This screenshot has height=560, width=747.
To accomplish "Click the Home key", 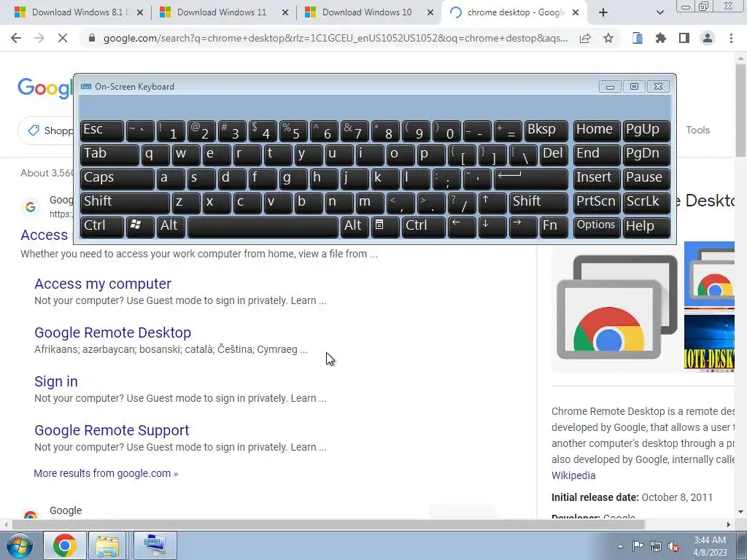I will point(597,131).
